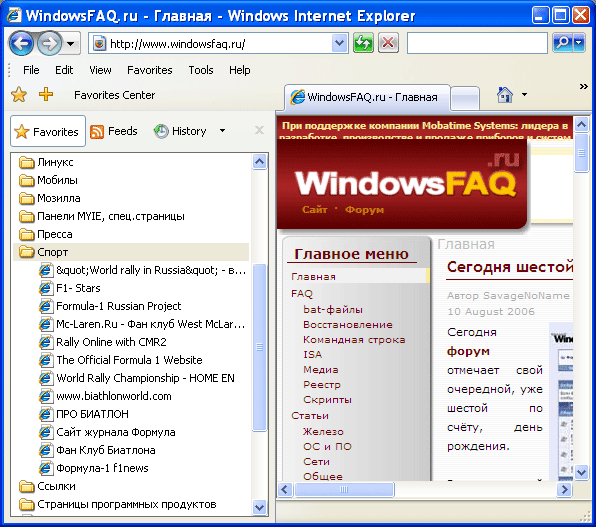Open the Help menu

(239, 70)
